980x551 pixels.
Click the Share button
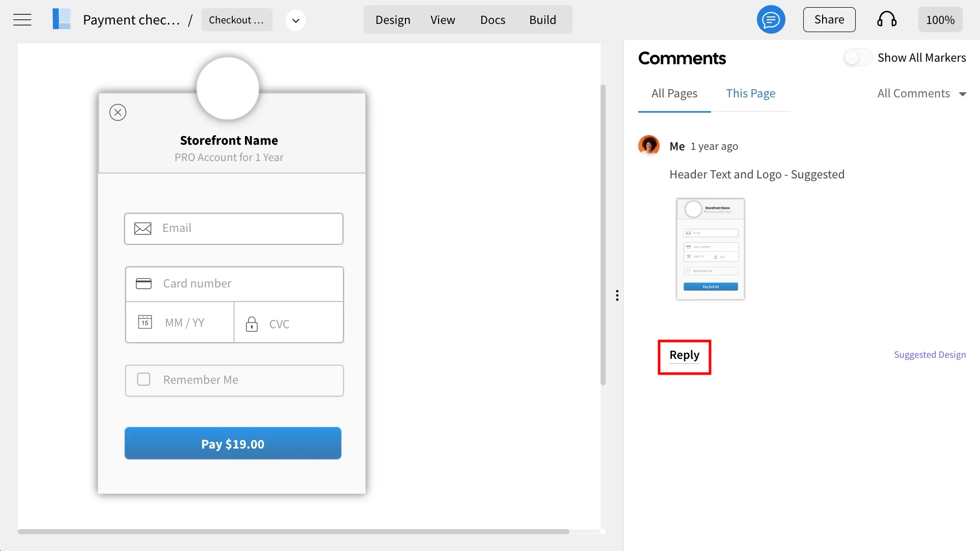coord(829,20)
